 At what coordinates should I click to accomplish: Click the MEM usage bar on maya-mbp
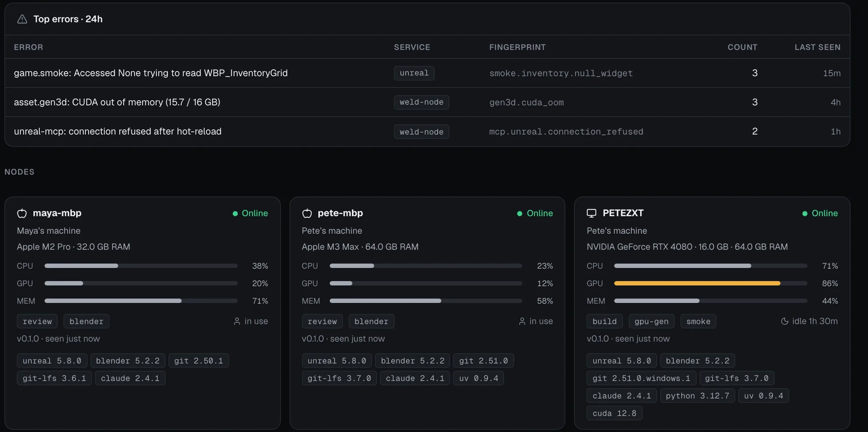pyautogui.click(x=141, y=301)
